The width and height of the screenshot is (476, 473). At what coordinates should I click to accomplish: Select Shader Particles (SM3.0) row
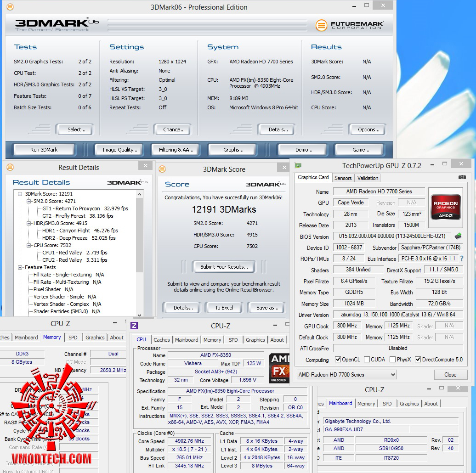[x=67, y=311]
